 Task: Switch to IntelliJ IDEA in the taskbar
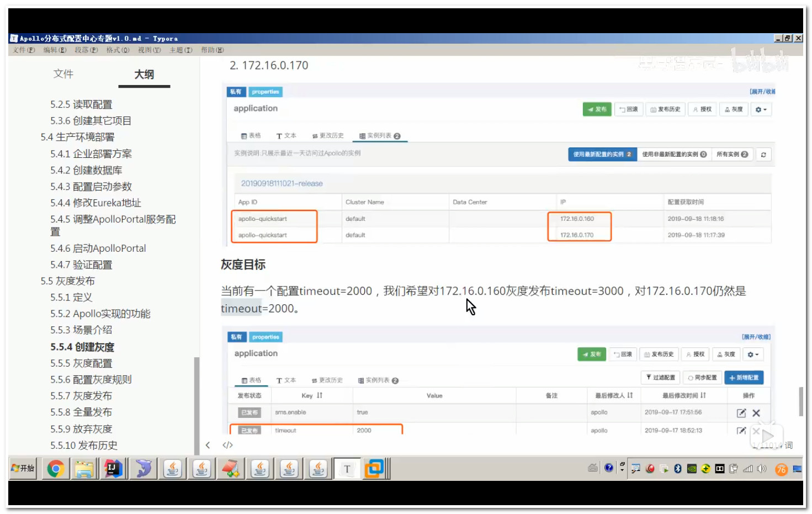113,469
